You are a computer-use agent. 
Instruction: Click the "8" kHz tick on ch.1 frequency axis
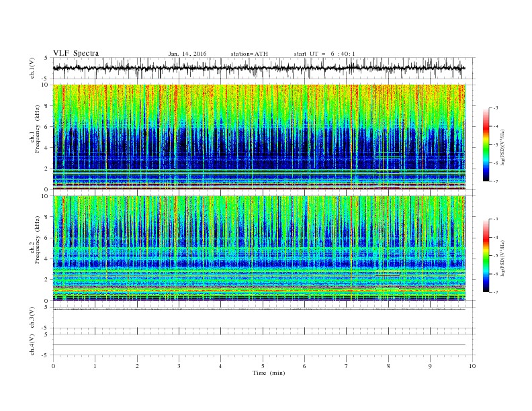pos(47,106)
